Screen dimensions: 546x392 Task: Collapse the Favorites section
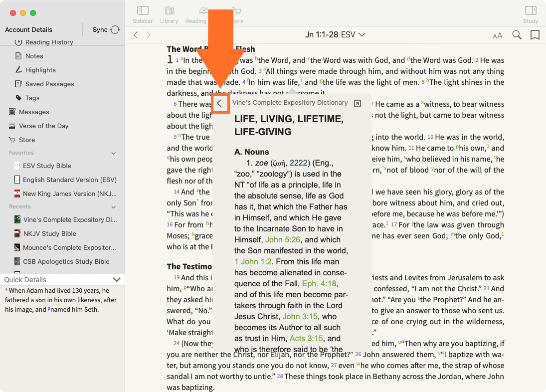tap(114, 153)
